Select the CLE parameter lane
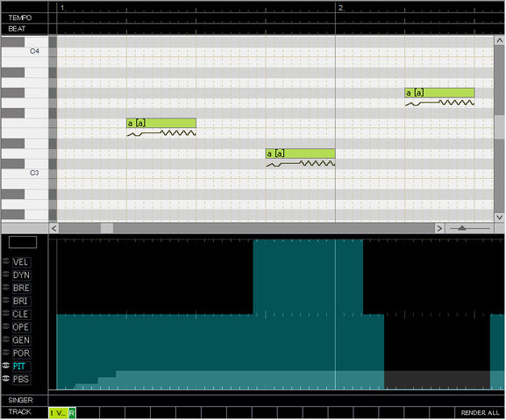This screenshot has width=506, height=420. [x=21, y=314]
